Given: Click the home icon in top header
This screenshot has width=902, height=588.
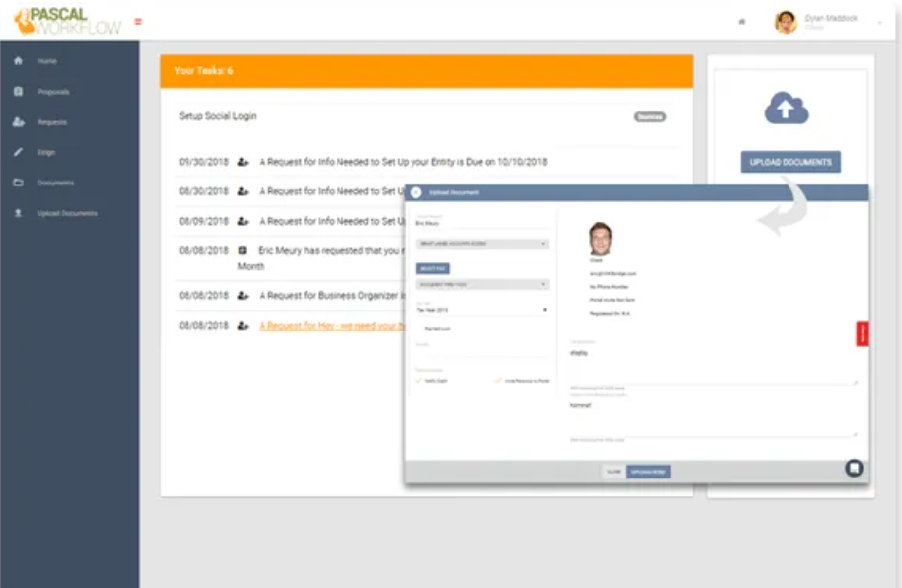Looking at the screenshot, I should [741, 22].
